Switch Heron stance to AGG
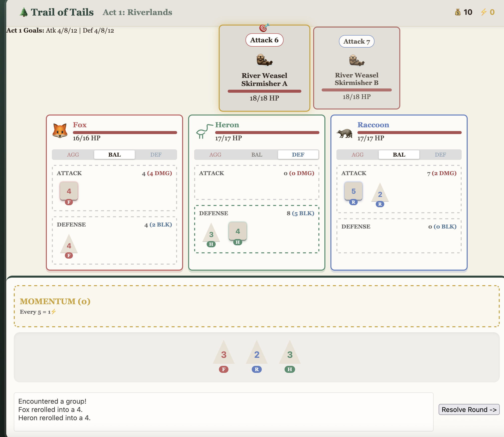 tap(215, 155)
